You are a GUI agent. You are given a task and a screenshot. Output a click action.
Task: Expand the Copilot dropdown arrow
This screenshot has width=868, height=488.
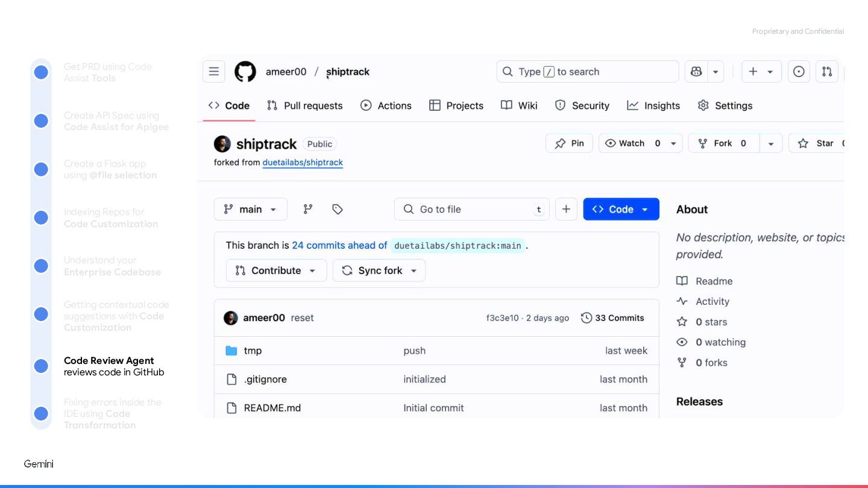715,72
